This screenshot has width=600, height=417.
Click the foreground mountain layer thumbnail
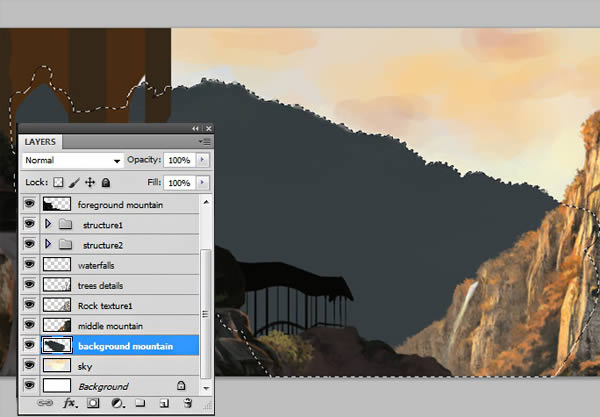point(57,204)
